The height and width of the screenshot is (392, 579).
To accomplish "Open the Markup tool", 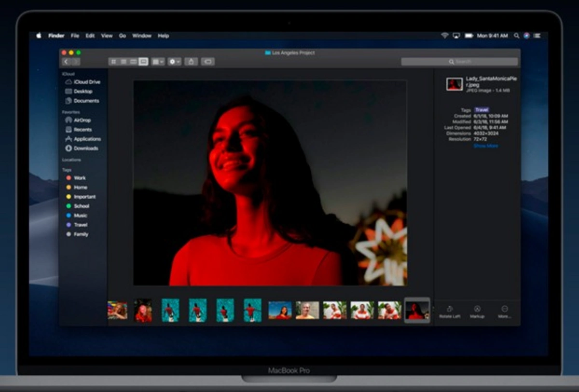I will (477, 311).
